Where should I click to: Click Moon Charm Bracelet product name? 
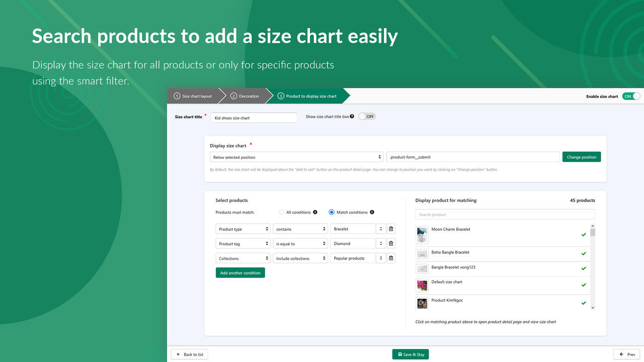click(x=451, y=229)
